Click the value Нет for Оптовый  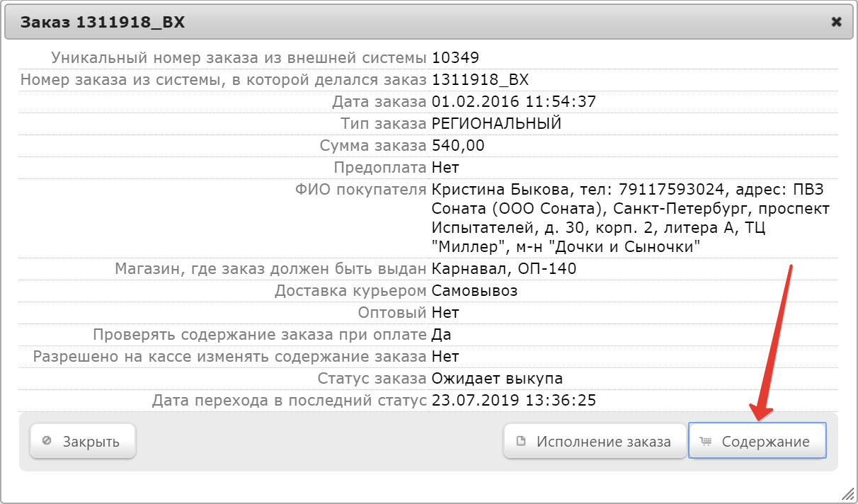(x=445, y=312)
